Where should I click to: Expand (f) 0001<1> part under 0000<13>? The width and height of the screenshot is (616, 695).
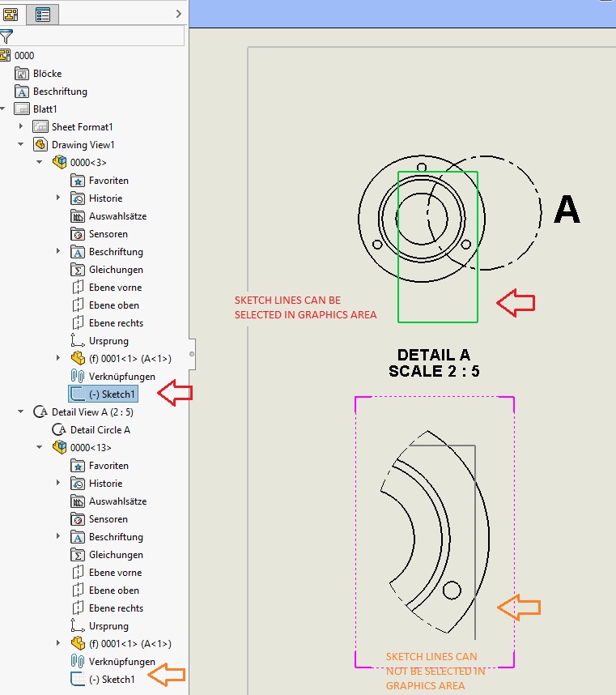tap(58, 642)
